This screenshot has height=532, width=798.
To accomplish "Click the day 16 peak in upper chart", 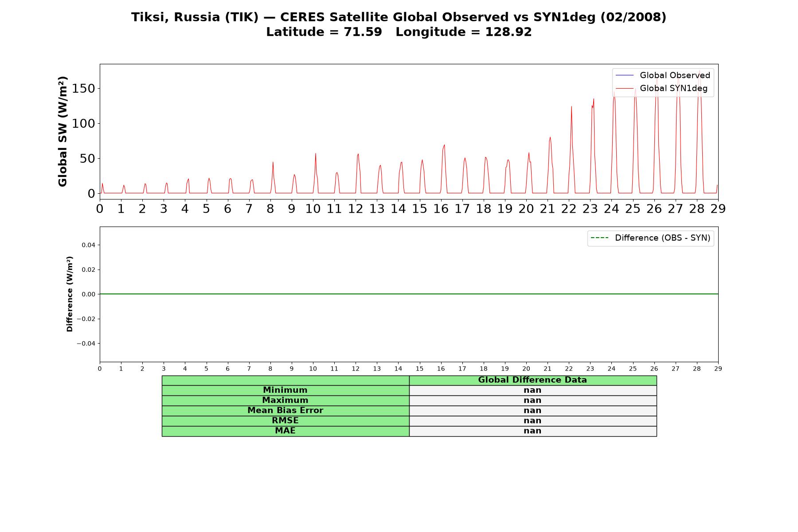I will 444,145.
